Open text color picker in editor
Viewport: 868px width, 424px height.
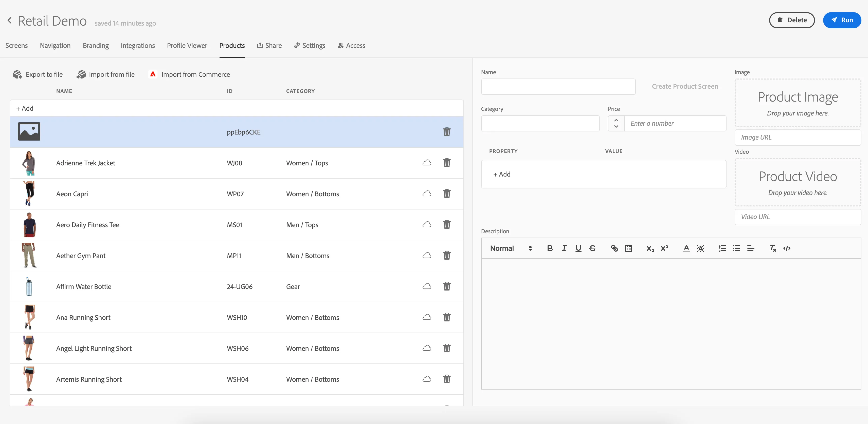coord(686,248)
